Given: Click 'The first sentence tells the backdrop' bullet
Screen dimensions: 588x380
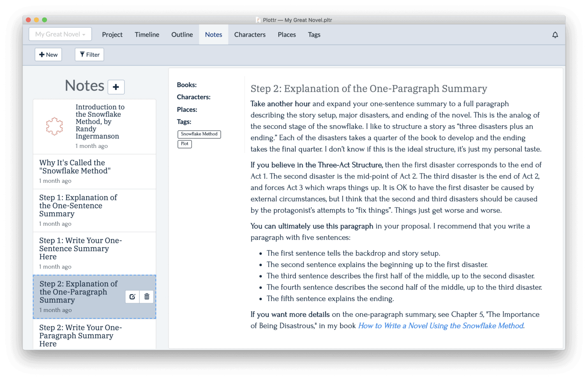Looking at the screenshot, I should (x=353, y=253).
